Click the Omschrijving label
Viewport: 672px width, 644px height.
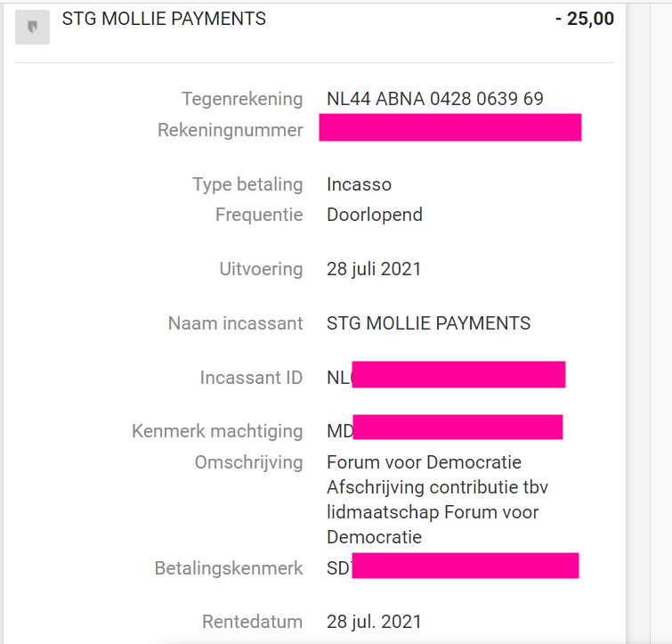pos(248,462)
